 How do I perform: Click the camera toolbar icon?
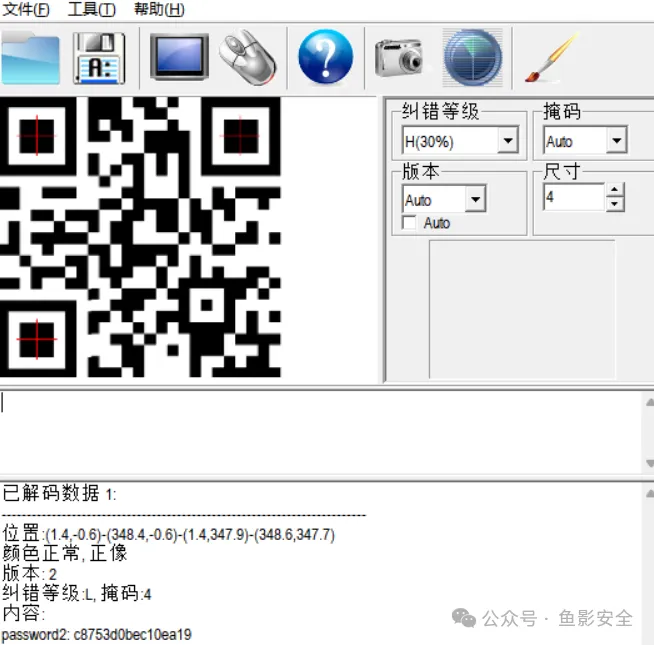point(399,58)
